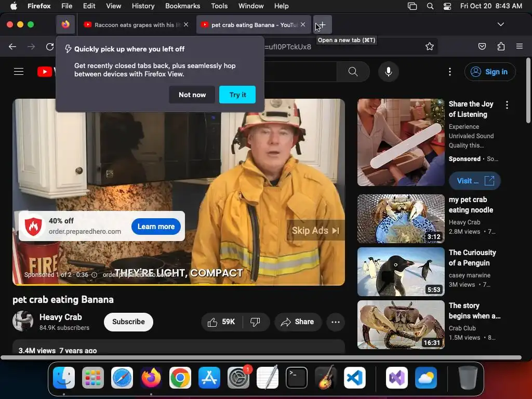Open App Store from the Dock
Image resolution: width=532 pixels, height=399 pixels.
209,378
